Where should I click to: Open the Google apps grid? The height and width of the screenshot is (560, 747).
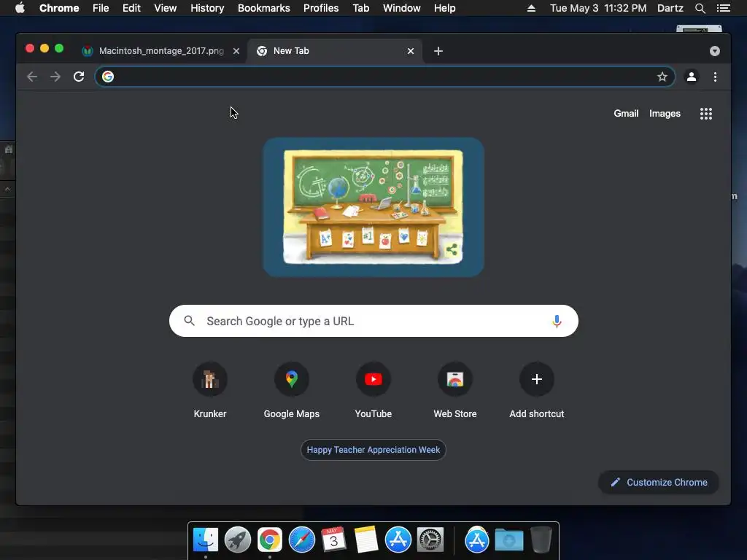pyautogui.click(x=706, y=113)
